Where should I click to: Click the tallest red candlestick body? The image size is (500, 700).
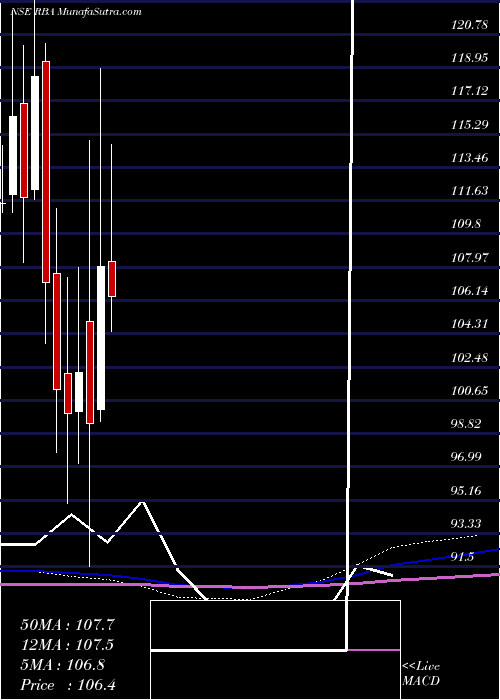46,172
